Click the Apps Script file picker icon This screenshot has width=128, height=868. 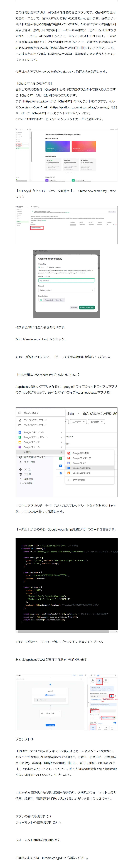point(112,696)
